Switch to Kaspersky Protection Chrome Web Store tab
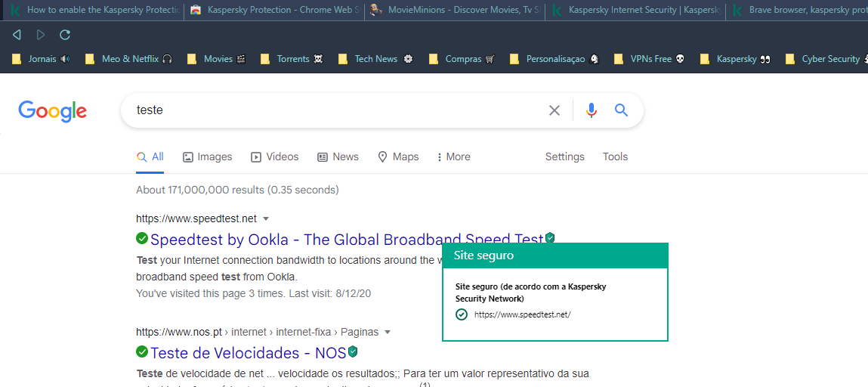The width and height of the screenshot is (868, 387). pyautogui.click(x=274, y=10)
